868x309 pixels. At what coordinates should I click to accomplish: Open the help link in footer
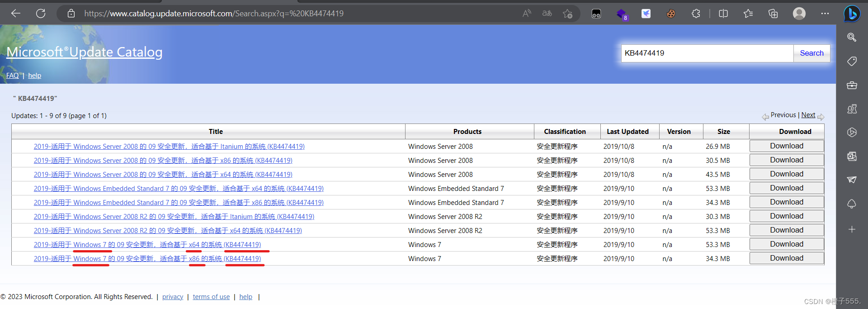click(245, 297)
